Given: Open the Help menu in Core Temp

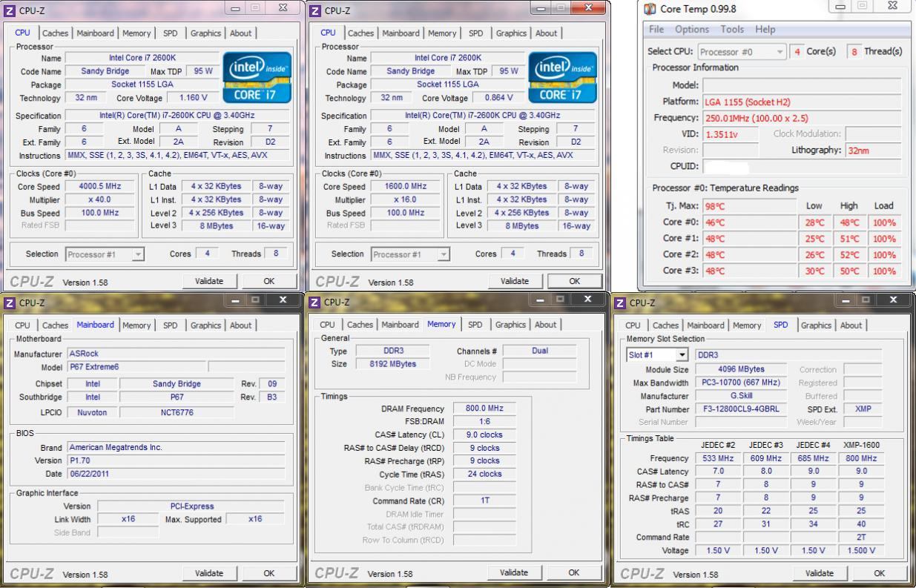Looking at the screenshot, I should (x=765, y=30).
